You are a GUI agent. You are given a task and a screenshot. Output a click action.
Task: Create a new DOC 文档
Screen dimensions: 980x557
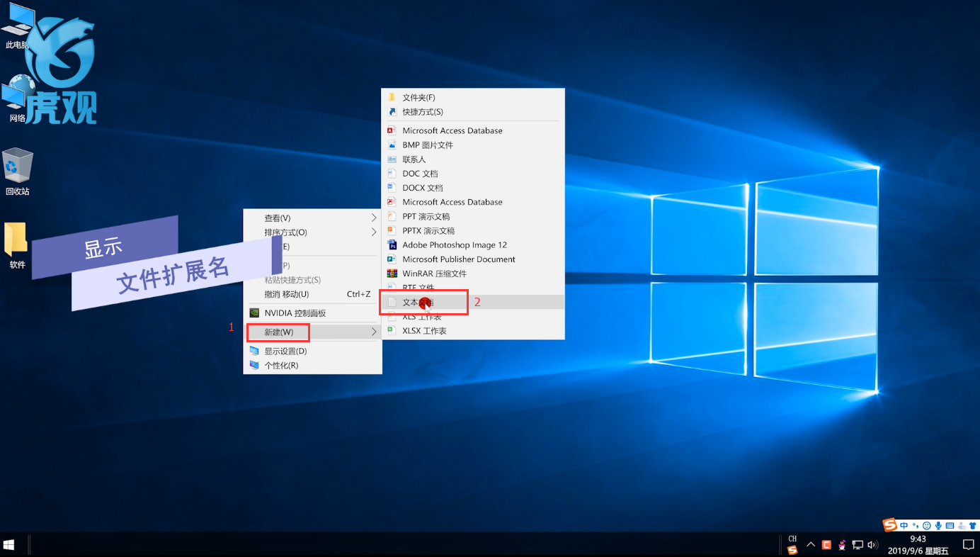(472, 174)
